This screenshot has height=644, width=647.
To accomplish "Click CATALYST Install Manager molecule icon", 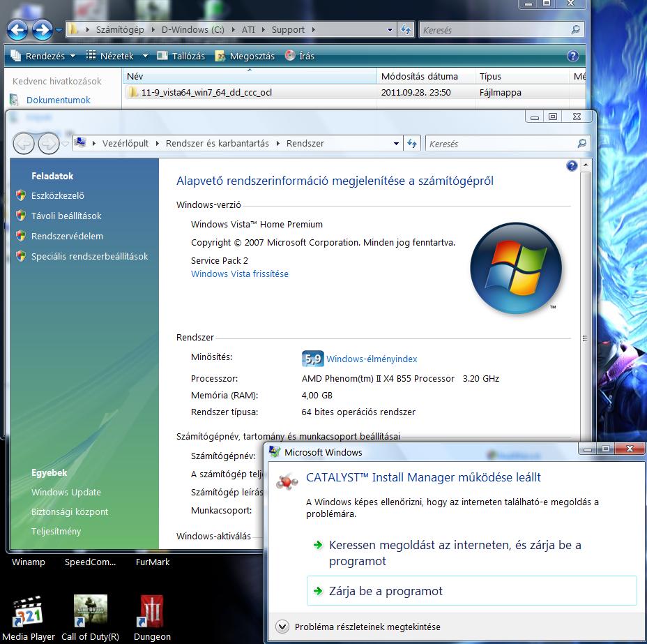I will pos(287,481).
